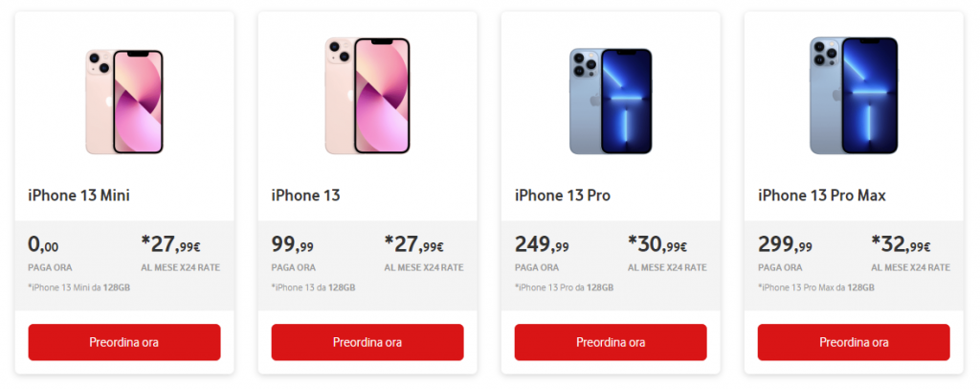The height and width of the screenshot is (389, 980).
Task: Click the *30,99€ monthly rate
Action: point(657,244)
